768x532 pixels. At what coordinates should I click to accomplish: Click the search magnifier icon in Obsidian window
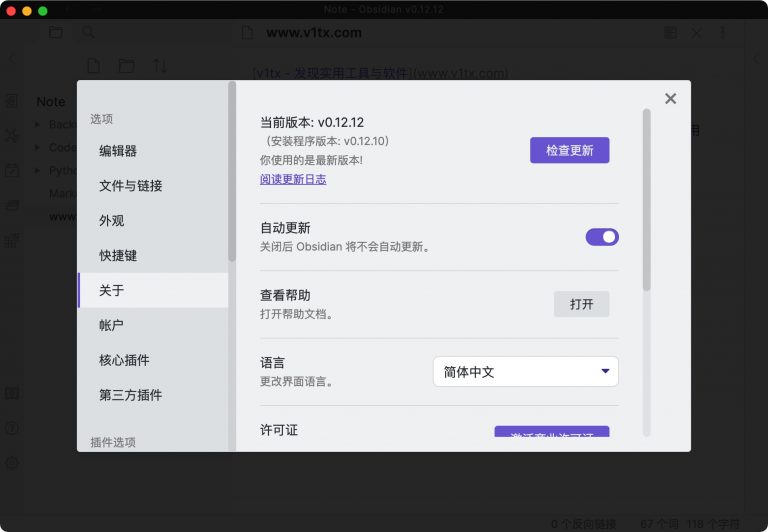(x=88, y=32)
